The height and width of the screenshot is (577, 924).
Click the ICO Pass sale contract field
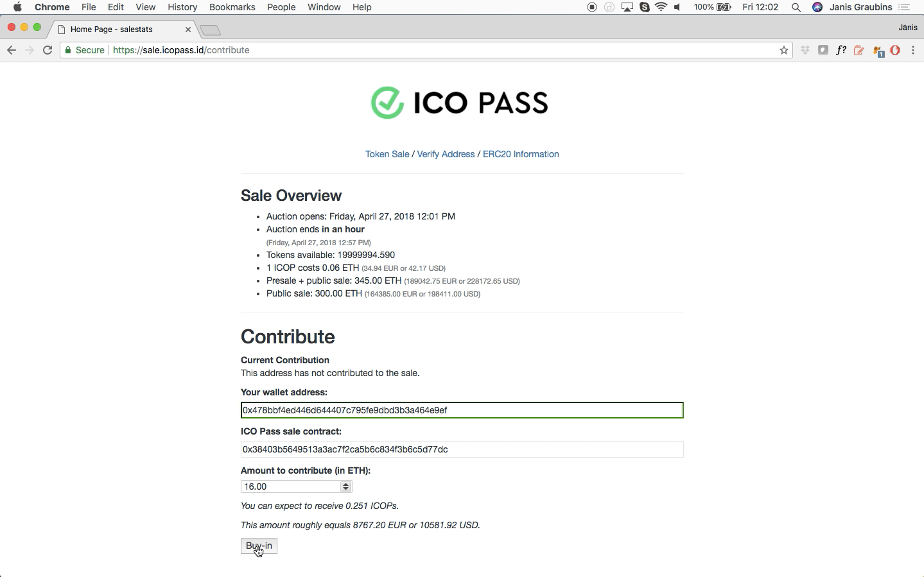tap(462, 449)
